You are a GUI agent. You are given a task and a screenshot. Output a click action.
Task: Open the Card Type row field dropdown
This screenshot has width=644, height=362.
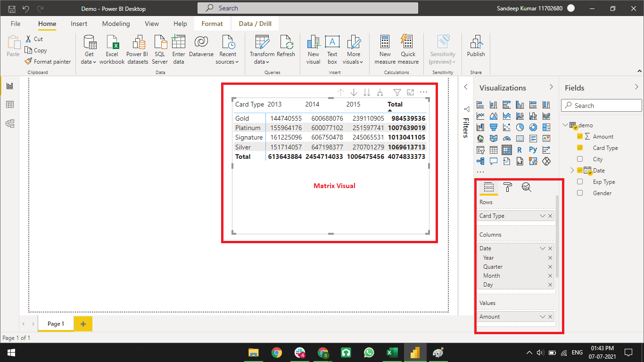pos(543,216)
